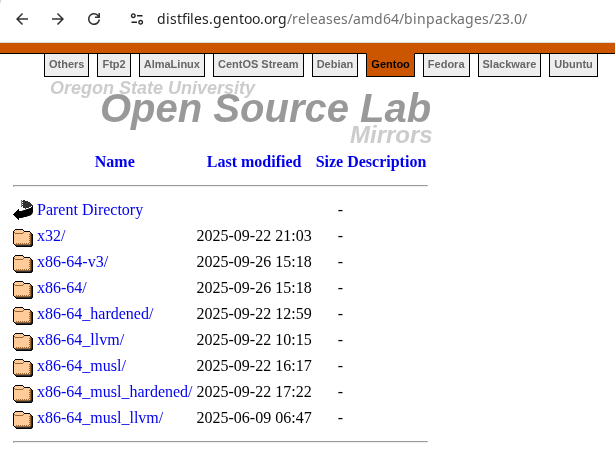This screenshot has height=459, width=615.
Task: Switch to the Ftp2 tab
Action: pyautogui.click(x=114, y=64)
